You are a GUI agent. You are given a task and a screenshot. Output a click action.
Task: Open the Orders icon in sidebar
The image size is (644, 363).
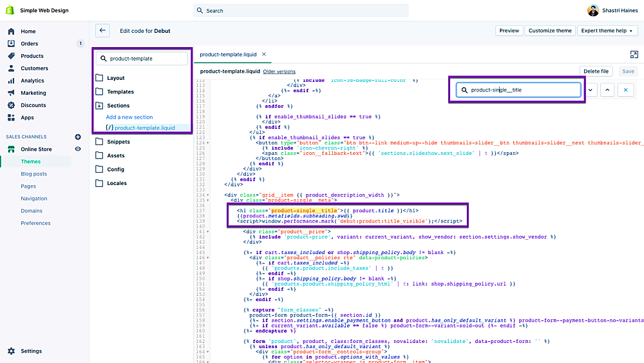11,44
